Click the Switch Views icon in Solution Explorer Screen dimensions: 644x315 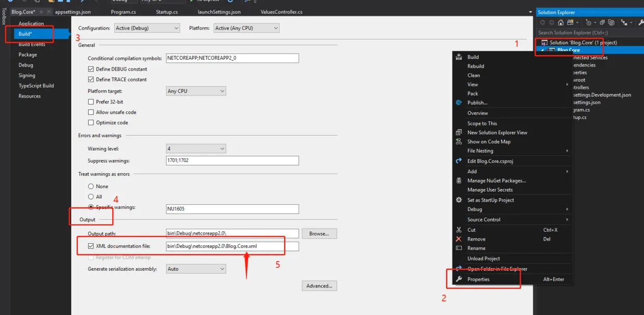570,23
